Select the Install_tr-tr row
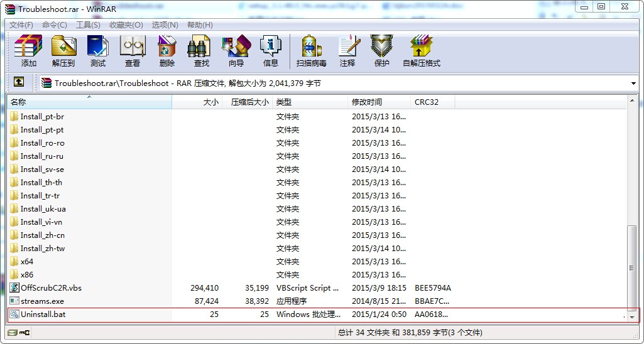Screen dimensions: 644x344 317,195
